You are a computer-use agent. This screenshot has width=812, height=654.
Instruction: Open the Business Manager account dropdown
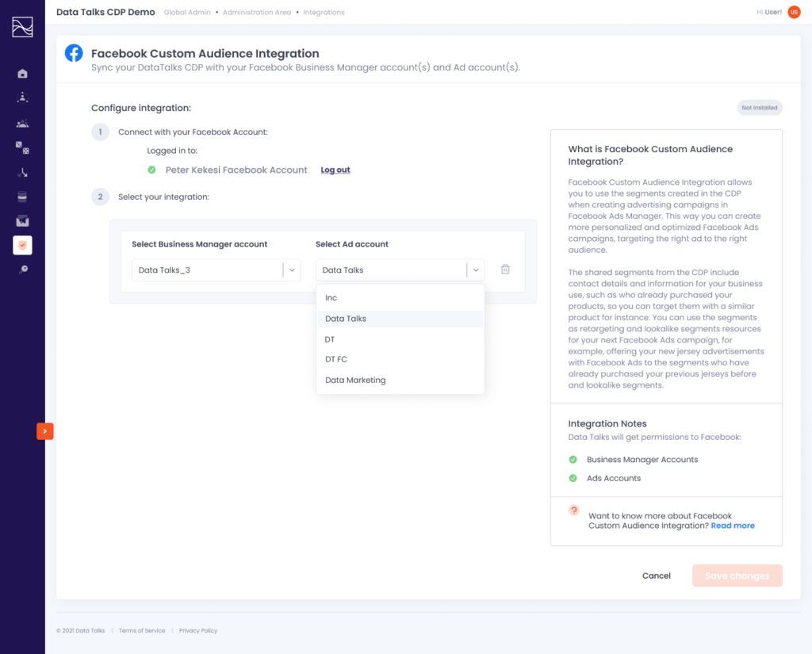(216, 270)
